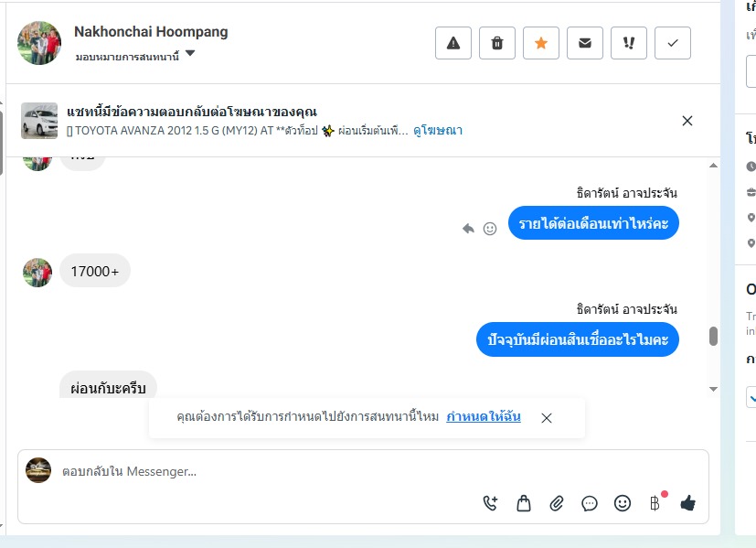Attach a file with paperclip icon

tap(557, 503)
